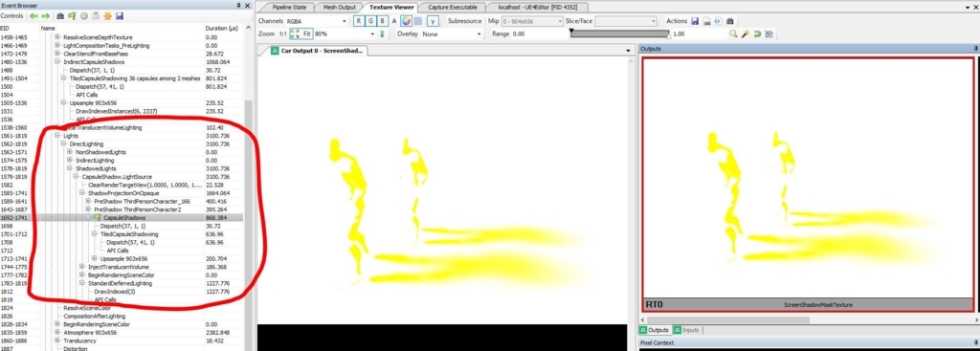Sort by the Duration column header

coord(224,28)
